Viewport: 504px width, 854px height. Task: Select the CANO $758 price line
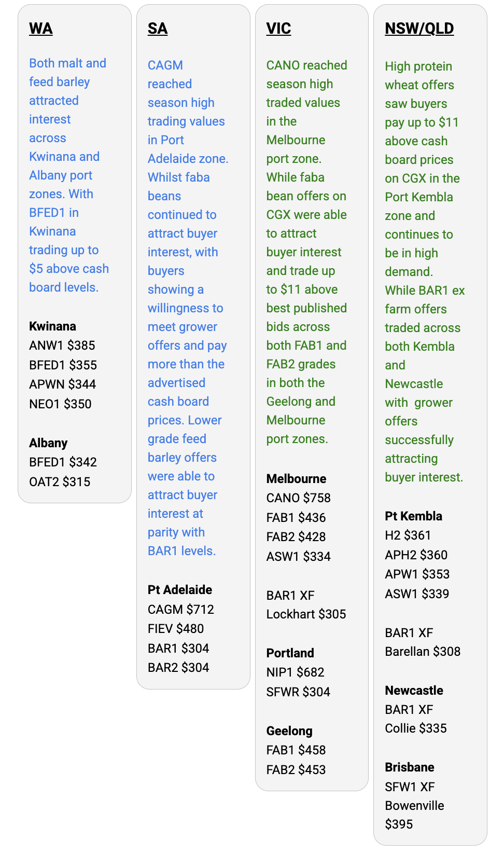(298, 498)
